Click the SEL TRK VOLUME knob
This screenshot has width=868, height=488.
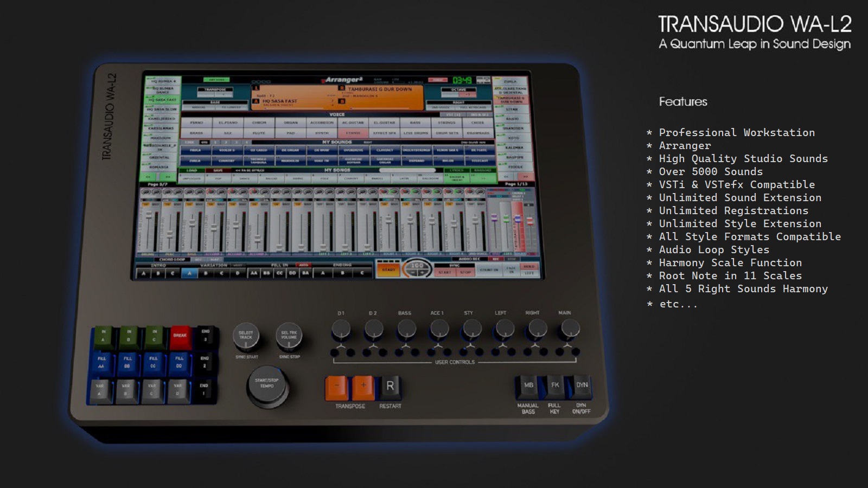[x=289, y=337]
